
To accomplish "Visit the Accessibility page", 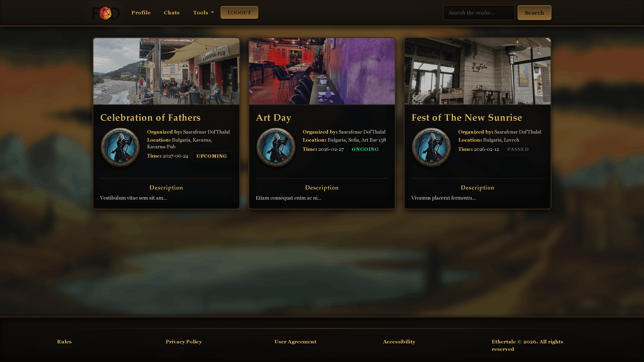I will point(399,342).
